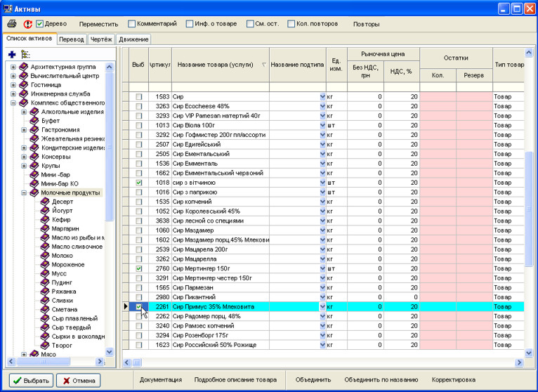
Task: Click the Буфет book icon
Action: [34, 121]
